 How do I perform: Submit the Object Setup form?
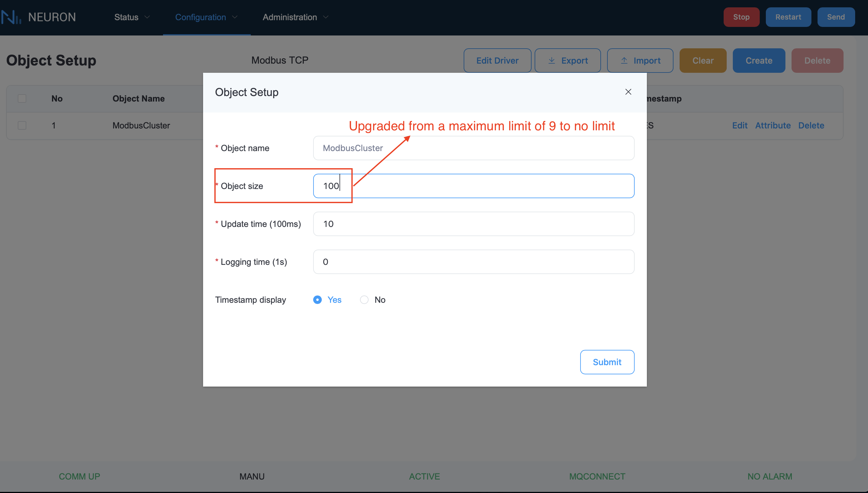click(x=607, y=362)
